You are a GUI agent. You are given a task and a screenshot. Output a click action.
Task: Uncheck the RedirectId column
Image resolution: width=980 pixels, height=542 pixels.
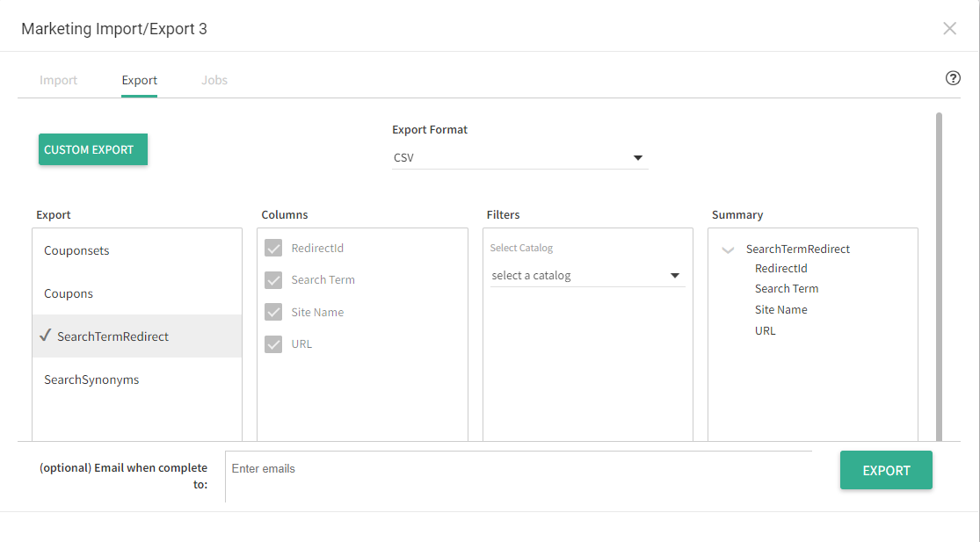coord(273,248)
